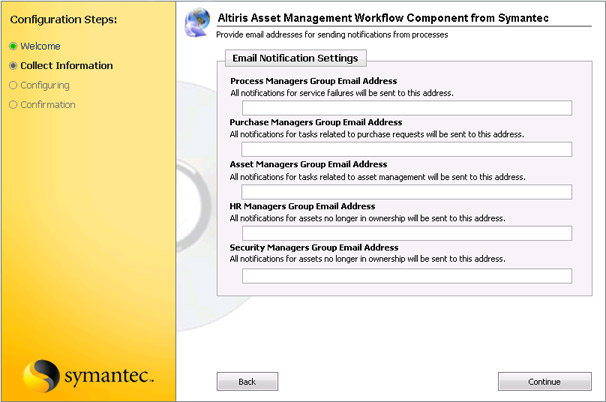Select the Welcome step radio indicator
Screen dimensions: 606x402
pos(13,46)
